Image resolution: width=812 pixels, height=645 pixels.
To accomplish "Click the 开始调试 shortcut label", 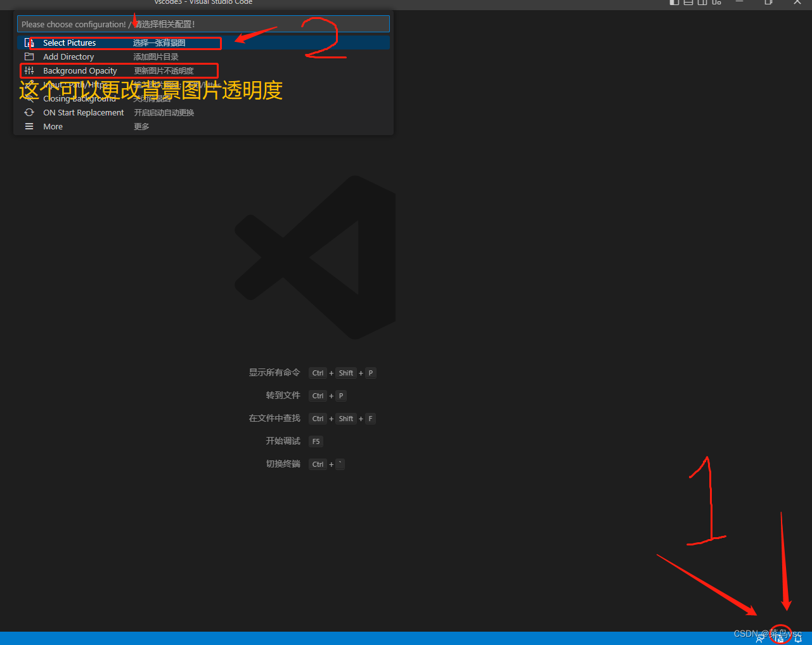I will click(x=283, y=441).
